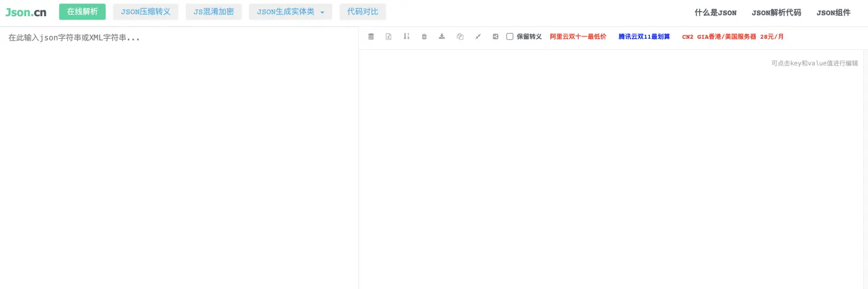Viewport: 868px width, 289px height.
Task: Select the 在线解析 tab
Action: coord(82,12)
